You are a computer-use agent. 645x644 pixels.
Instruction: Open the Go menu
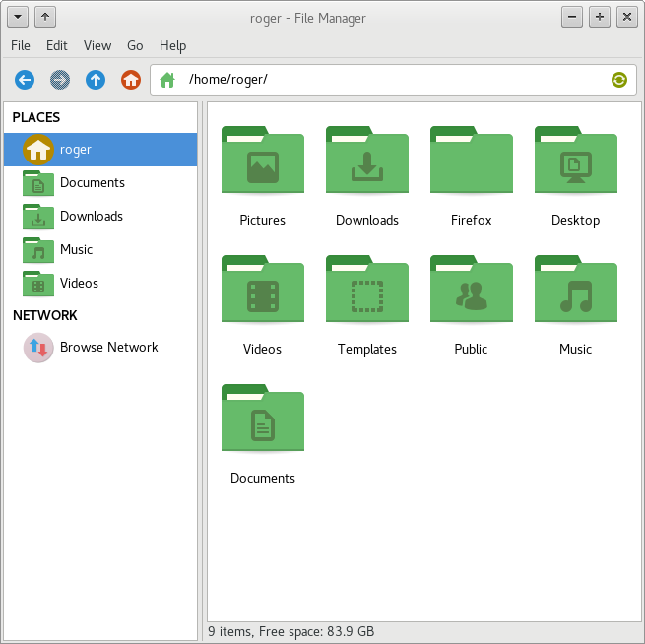point(135,45)
